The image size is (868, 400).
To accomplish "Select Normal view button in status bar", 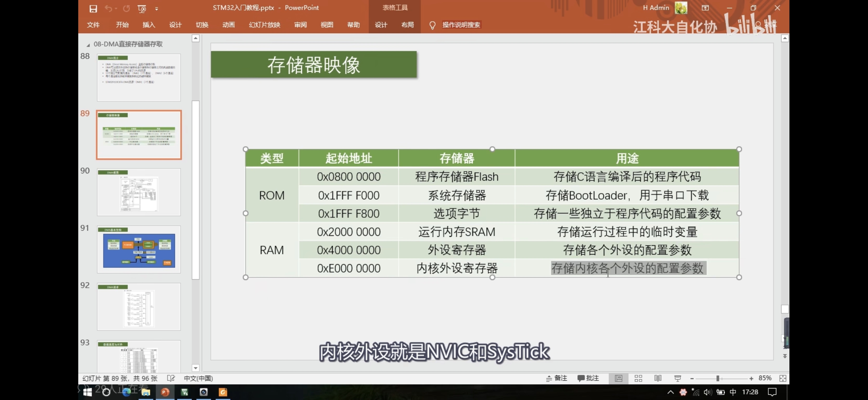I will point(618,378).
